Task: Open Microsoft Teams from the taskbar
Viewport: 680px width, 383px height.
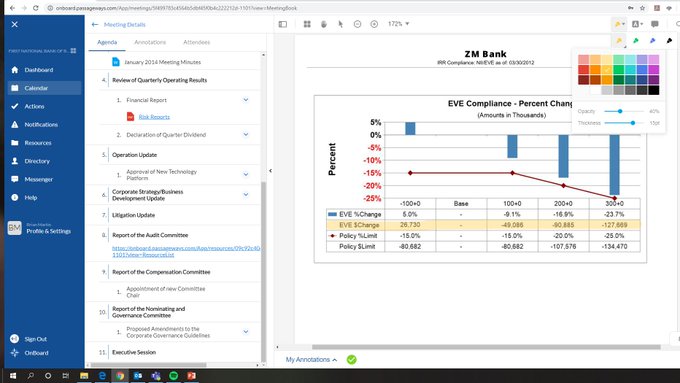Action: coord(156,376)
